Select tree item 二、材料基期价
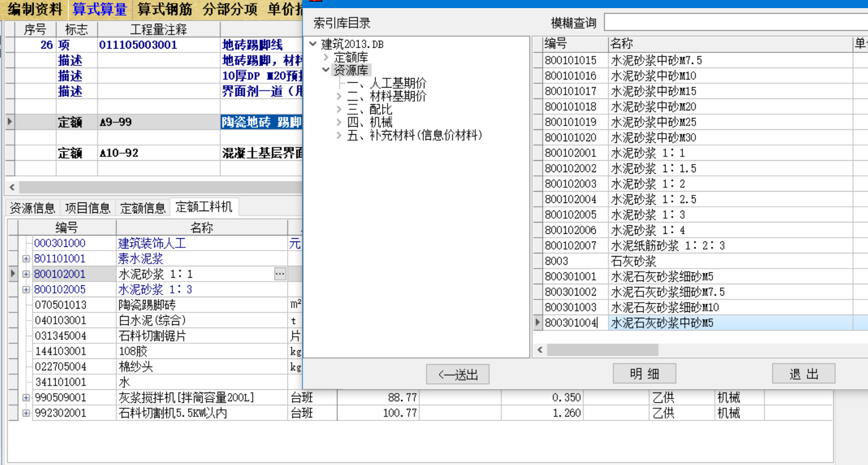The image size is (868, 465). pyautogui.click(x=387, y=96)
